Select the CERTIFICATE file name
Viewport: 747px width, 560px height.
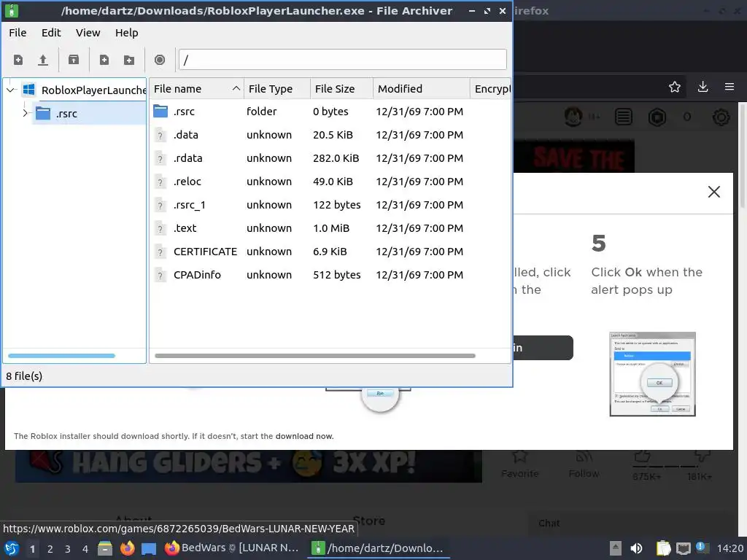point(205,252)
